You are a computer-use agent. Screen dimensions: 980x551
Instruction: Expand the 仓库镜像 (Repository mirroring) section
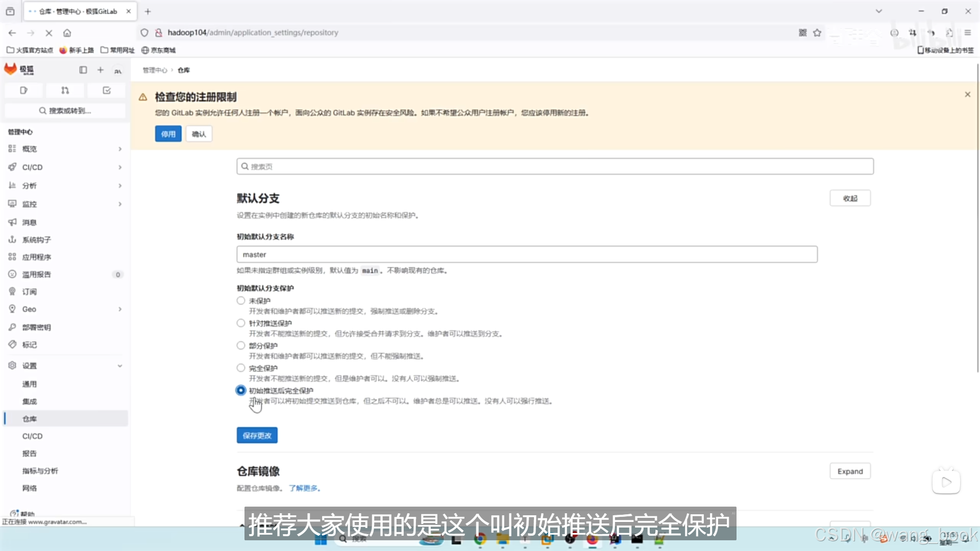[849, 471]
